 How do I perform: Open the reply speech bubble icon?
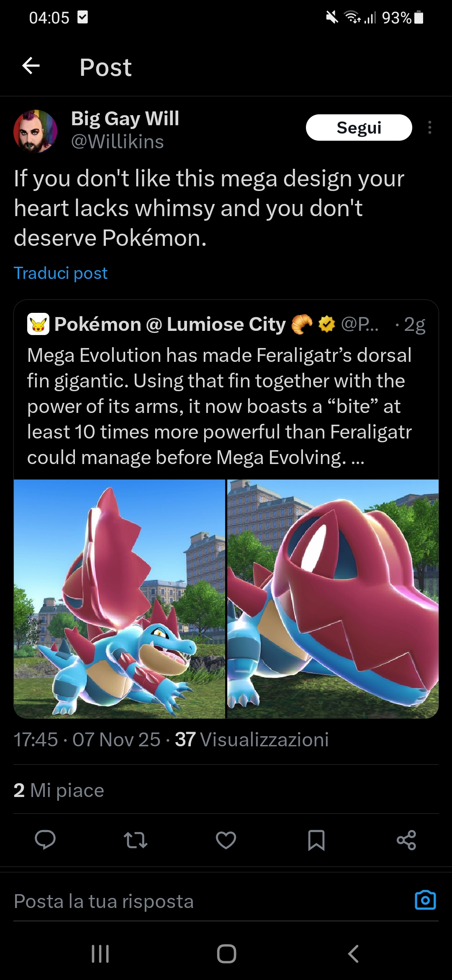[45, 840]
